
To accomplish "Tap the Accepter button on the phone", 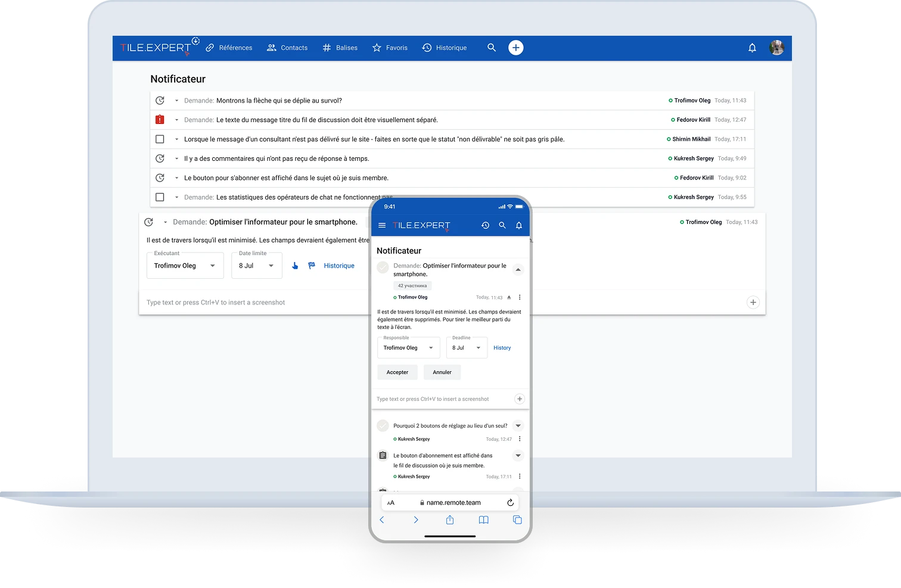I will [397, 372].
